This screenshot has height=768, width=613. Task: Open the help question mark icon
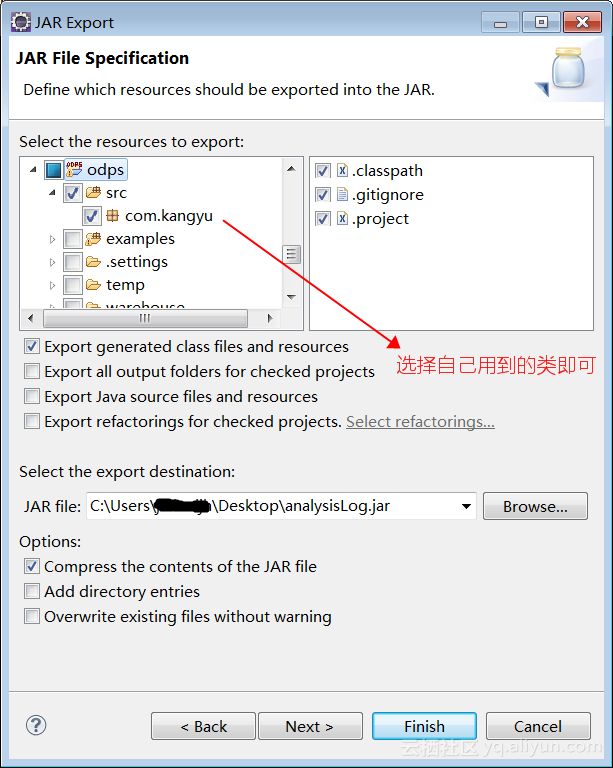tap(36, 725)
